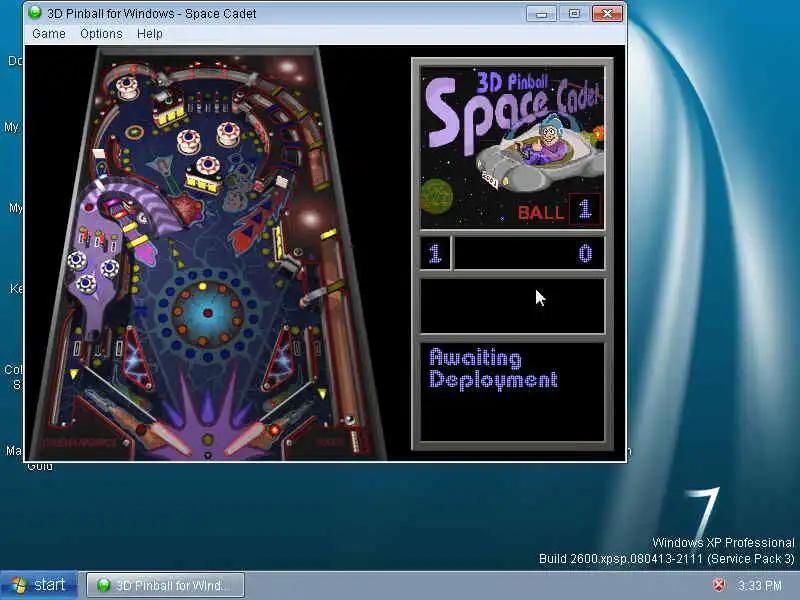This screenshot has width=800, height=600.
Task: Click the cadet spaceship in the logo
Action: tap(540, 154)
